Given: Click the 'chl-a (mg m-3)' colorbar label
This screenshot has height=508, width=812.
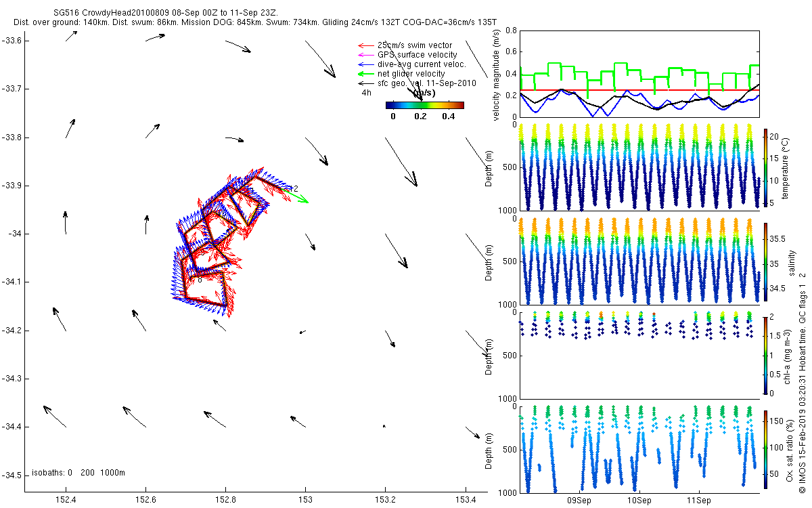Looking at the screenshot, I should [788, 355].
